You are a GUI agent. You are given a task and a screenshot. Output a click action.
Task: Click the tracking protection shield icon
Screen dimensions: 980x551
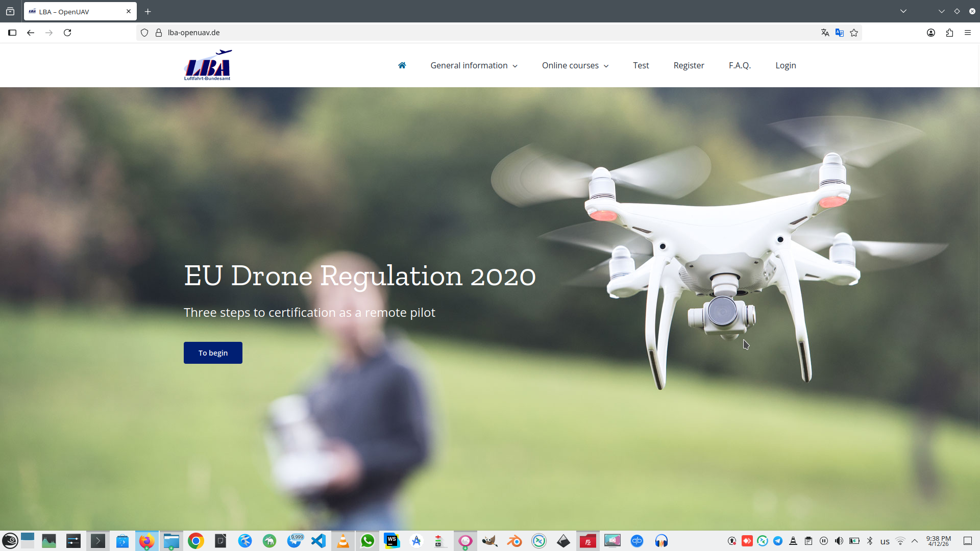(x=144, y=33)
